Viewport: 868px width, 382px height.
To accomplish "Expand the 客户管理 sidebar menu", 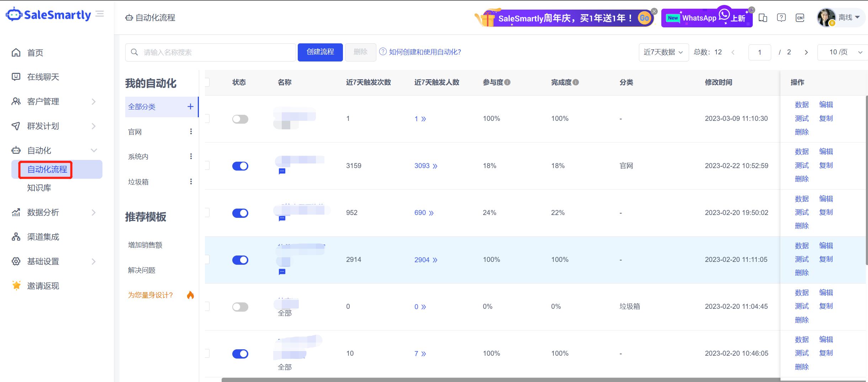I will pos(53,102).
